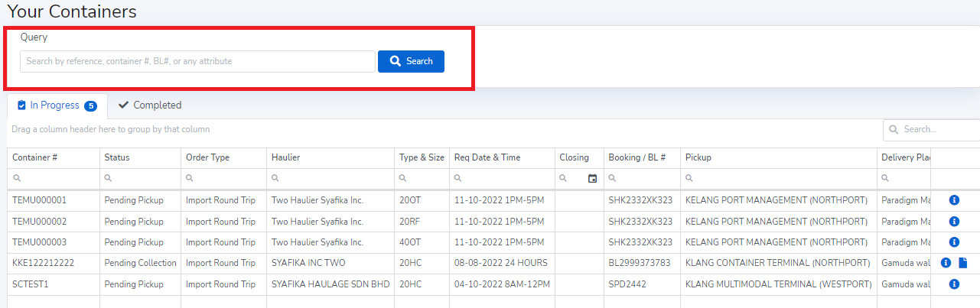Image resolution: width=980 pixels, height=308 pixels.
Task: Click the Query search input field
Action: click(197, 61)
